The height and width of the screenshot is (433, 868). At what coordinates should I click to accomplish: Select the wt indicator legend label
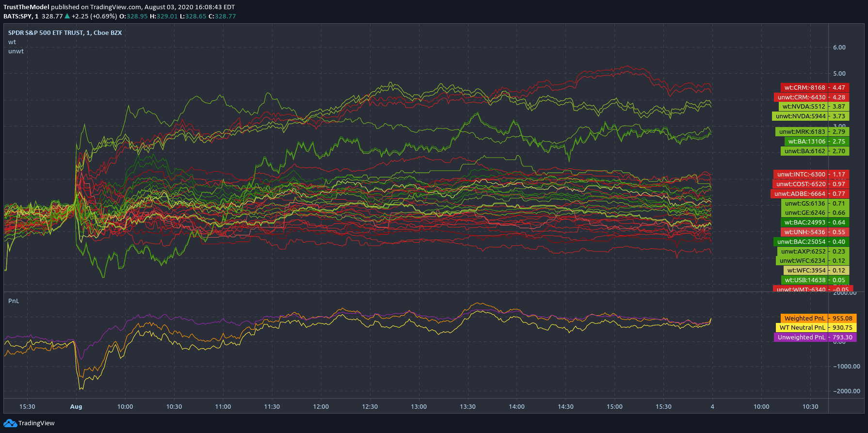coord(12,42)
